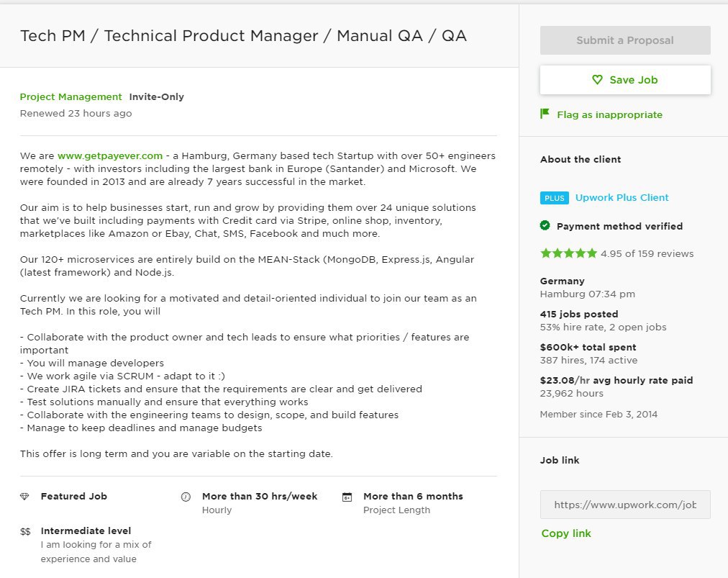The height and width of the screenshot is (578, 728).
Task: Open the www.getpayever.com link
Action: (x=110, y=155)
